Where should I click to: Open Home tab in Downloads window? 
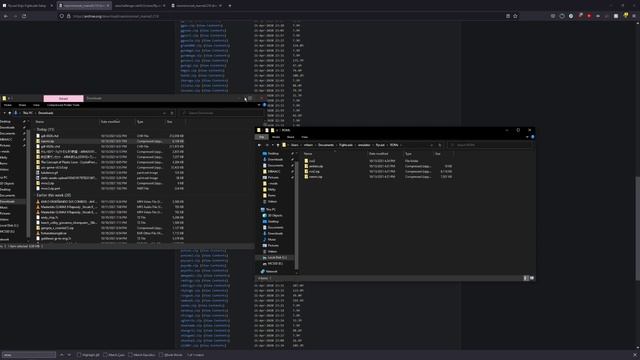tap(8, 105)
